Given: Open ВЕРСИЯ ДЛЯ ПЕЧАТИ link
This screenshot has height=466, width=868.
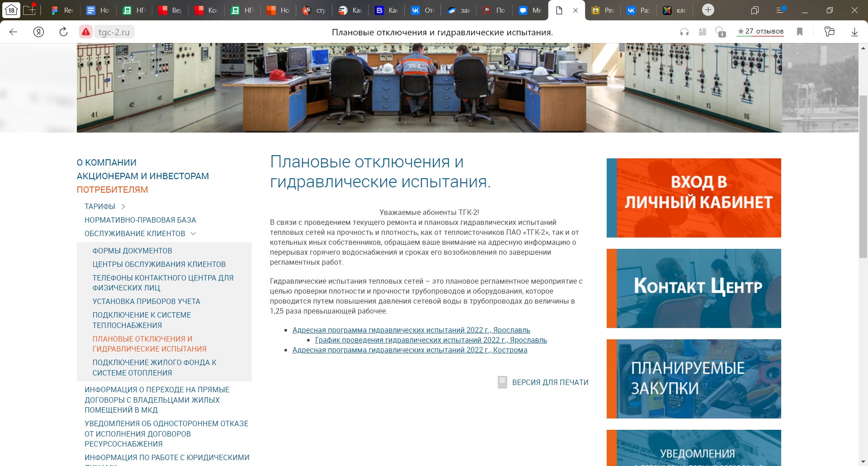Looking at the screenshot, I should point(550,382).
